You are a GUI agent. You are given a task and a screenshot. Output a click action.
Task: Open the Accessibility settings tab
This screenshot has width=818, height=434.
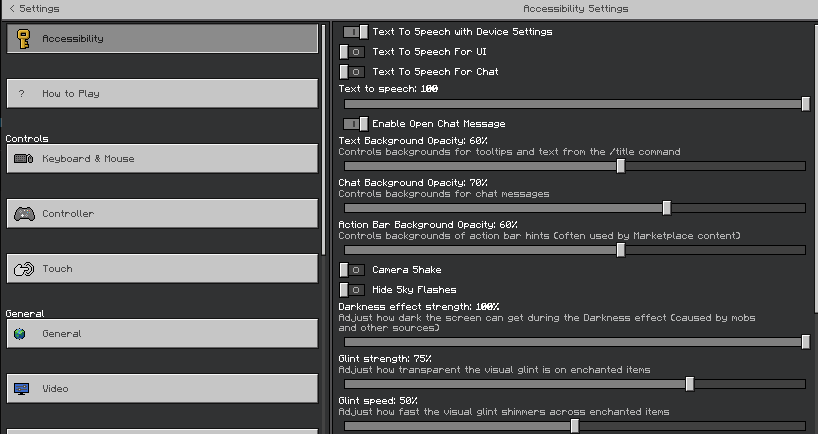click(x=162, y=39)
